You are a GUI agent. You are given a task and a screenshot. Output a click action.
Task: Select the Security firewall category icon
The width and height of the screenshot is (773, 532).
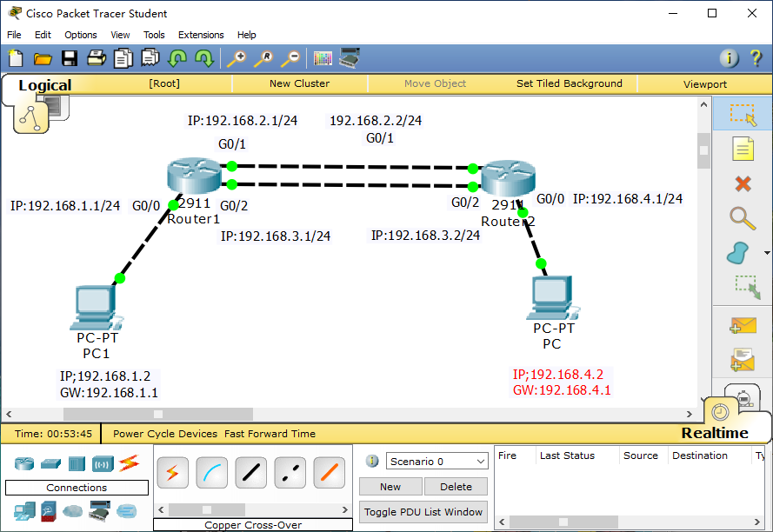(x=49, y=511)
